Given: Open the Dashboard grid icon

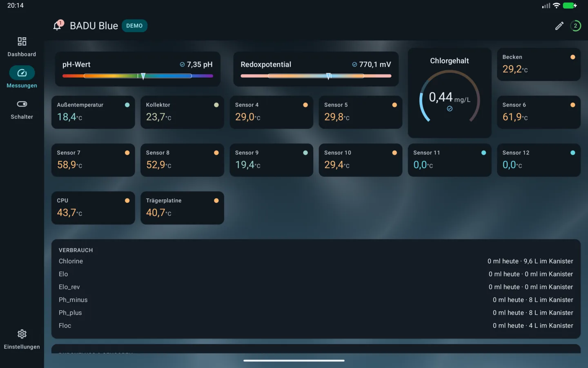Looking at the screenshot, I should pos(22,41).
